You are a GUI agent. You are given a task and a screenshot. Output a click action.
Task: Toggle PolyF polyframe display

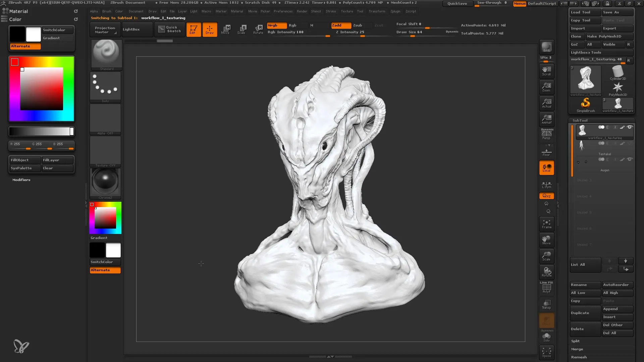click(546, 288)
